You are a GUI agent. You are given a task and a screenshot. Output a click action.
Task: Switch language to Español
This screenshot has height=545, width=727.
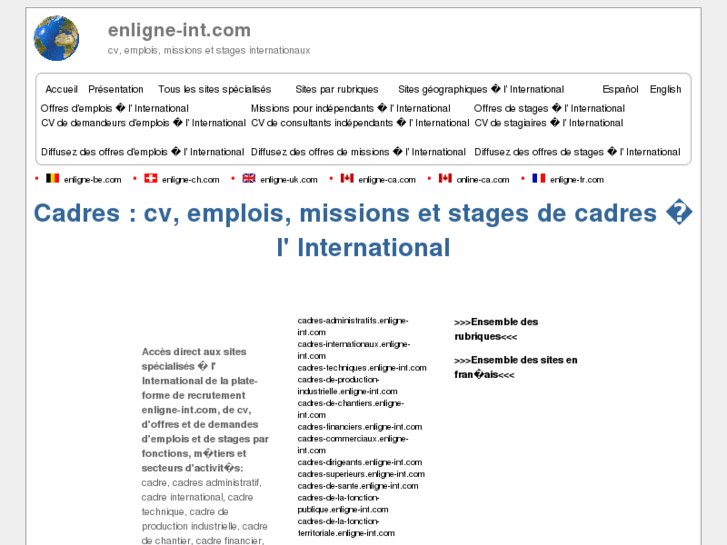(620, 90)
